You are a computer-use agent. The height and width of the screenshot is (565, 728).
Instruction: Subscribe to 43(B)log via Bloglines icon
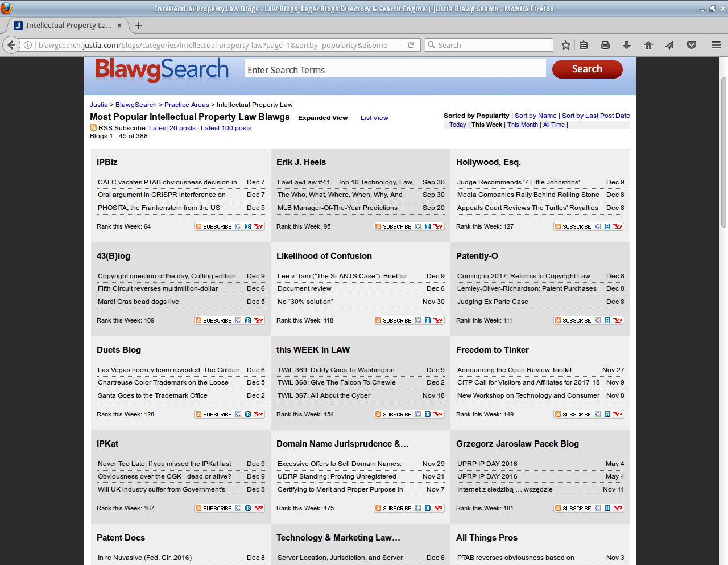pyautogui.click(x=248, y=320)
